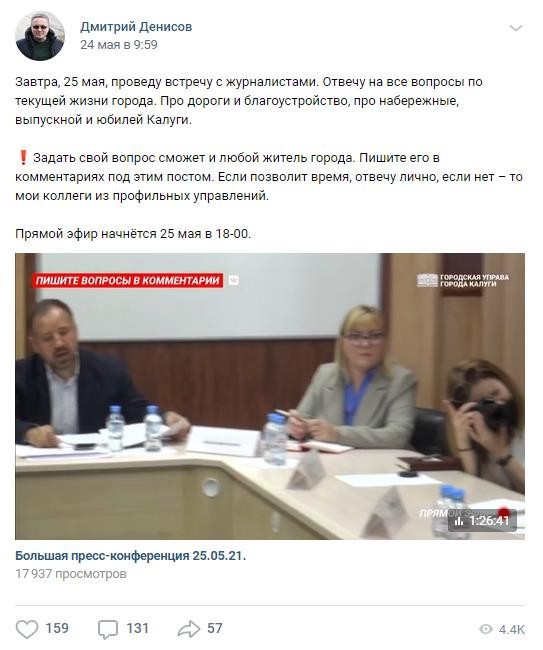Click the 131 comments count
543x650 pixels.
click(137, 628)
